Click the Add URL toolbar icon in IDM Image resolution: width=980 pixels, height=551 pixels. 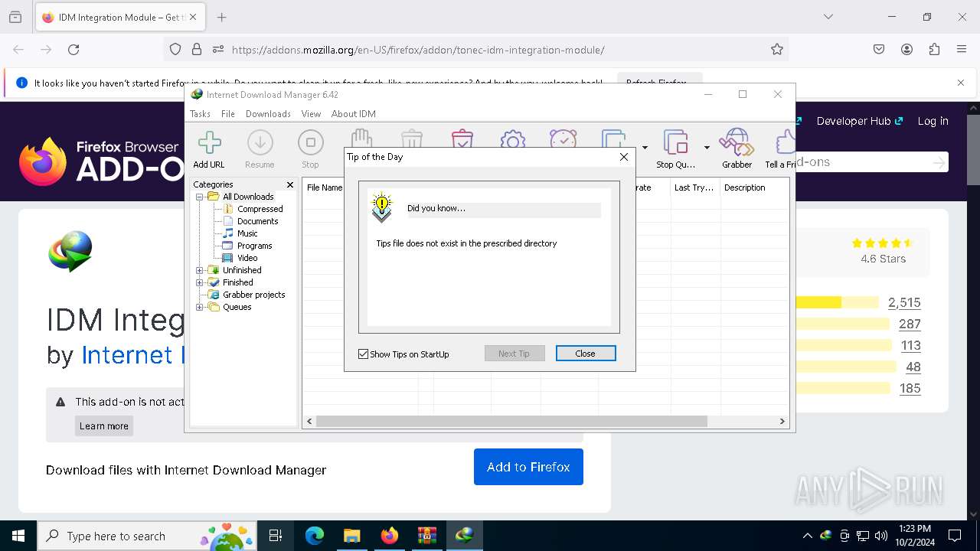[x=208, y=148]
